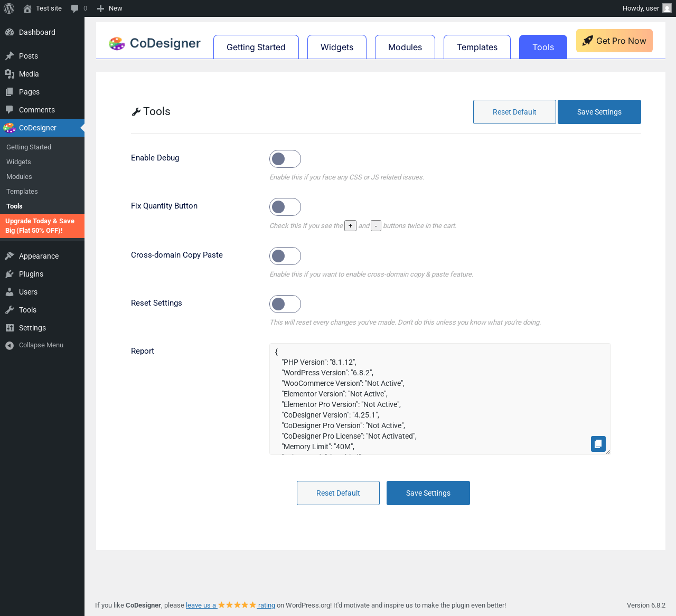The height and width of the screenshot is (616, 676).
Task: Open the Templates tab
Action: coord(477,47)
